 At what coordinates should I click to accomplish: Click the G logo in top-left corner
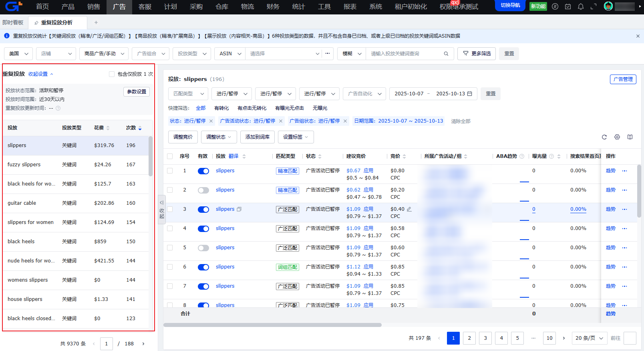(14, 6)
